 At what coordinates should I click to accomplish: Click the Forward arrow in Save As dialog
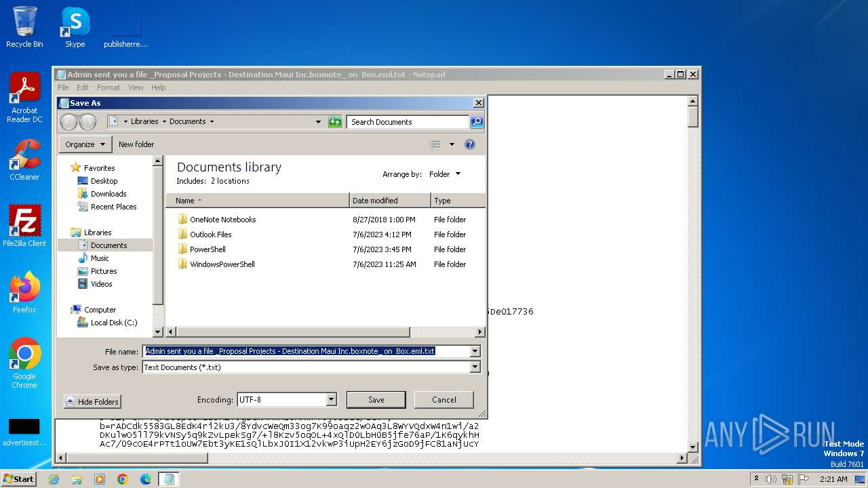tap(87, 122)
